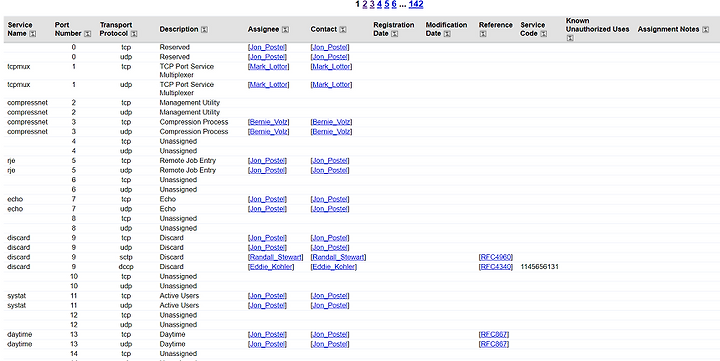Go to page 3 of results
Image resolution: width=720 pixels, height=361 pixels.
point(372,4)
